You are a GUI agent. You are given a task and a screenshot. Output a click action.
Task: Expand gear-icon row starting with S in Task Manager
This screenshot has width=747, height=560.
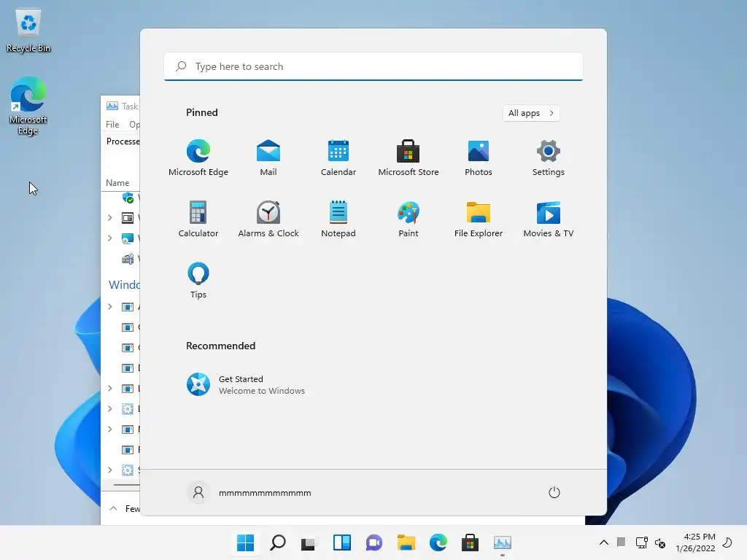[x=110, y=470]
